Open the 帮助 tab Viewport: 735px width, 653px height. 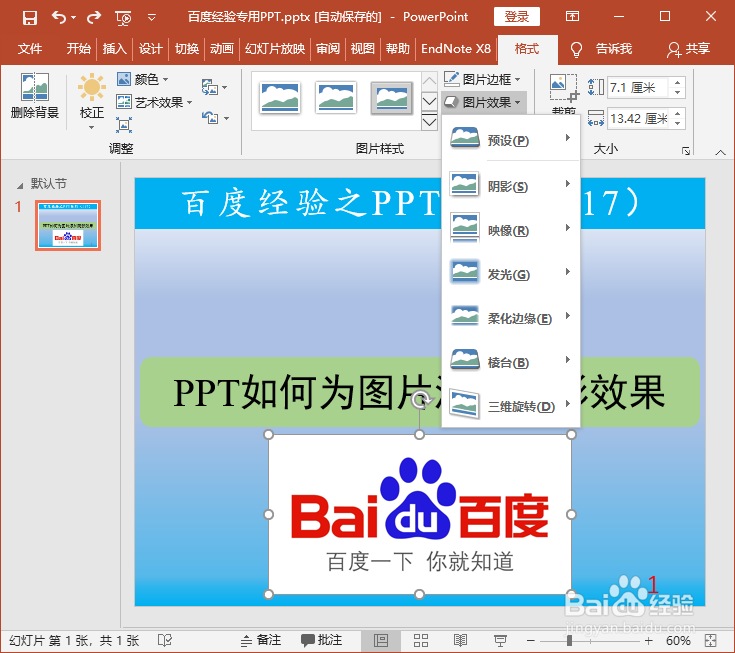coord(398,49)
